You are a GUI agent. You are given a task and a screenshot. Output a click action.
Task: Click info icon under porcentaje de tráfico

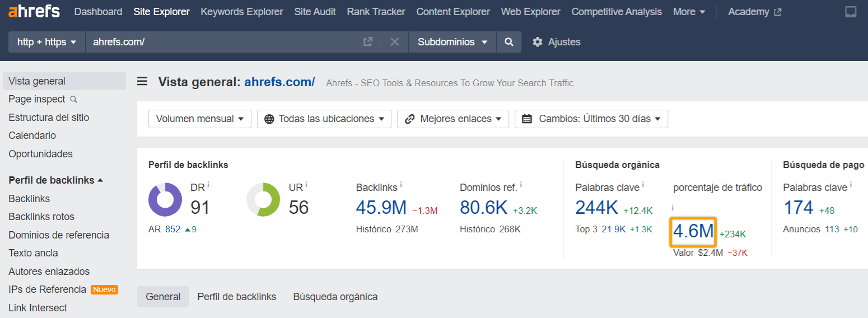pos(673,208)
